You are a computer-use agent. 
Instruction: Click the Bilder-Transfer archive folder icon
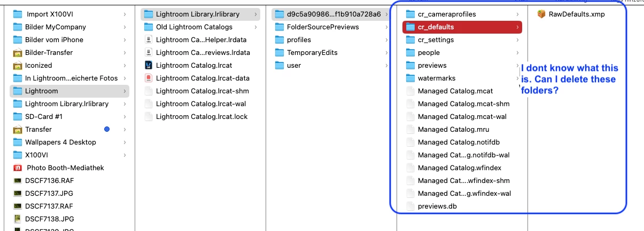(x=18, y=52)
